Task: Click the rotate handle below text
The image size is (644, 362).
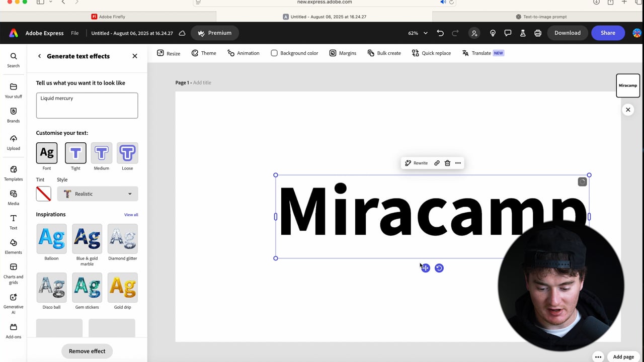Action: coord(439,268)
